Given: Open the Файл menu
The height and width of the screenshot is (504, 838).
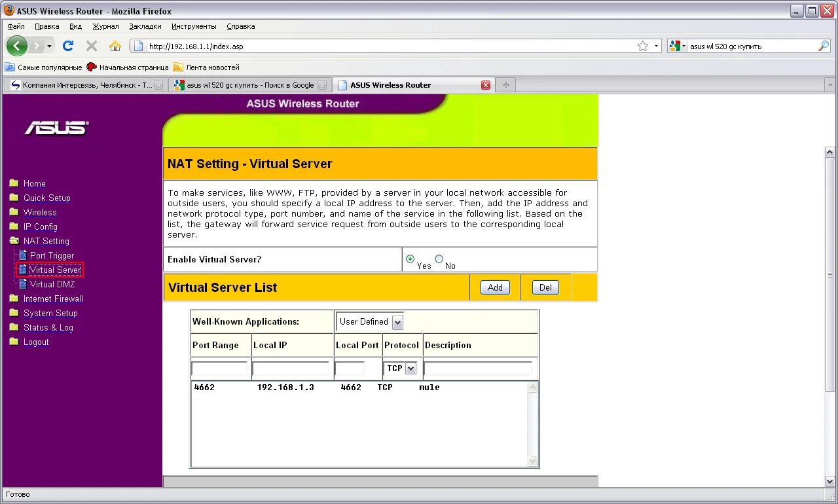Looking at the screenshot, I should point(16,26).
